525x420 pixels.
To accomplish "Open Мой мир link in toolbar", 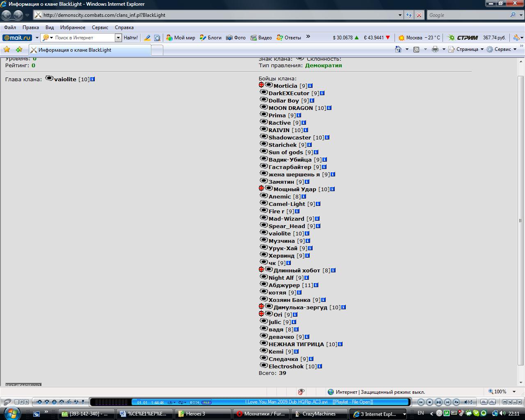I will tap(181, 38).
